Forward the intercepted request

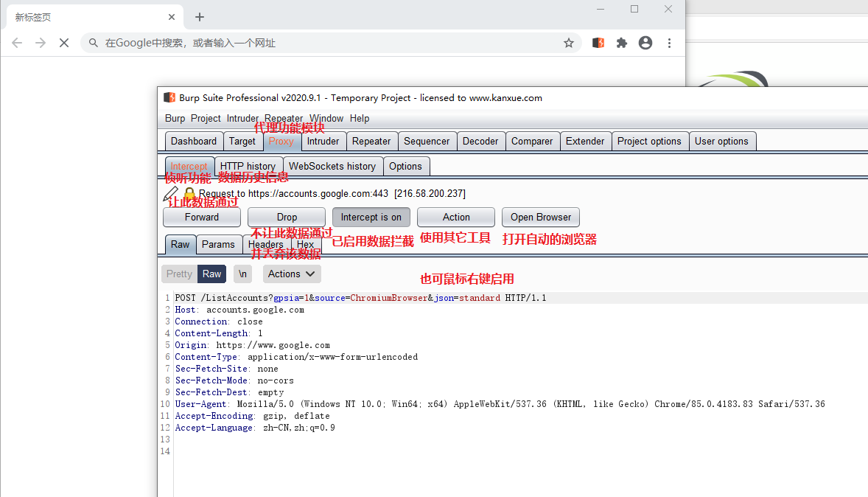(x=202, y=218)
